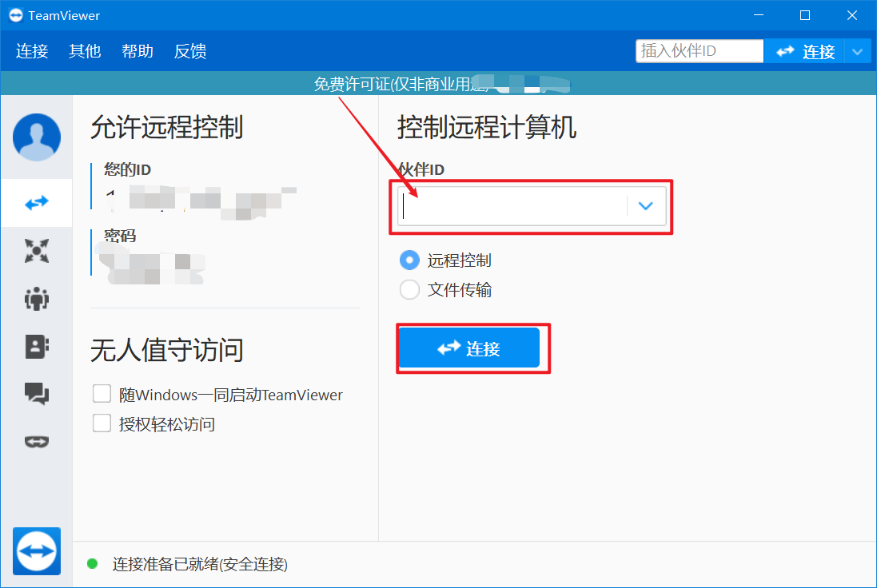
Task: Open Team management from the sidebar
Action: click(36, 298)
